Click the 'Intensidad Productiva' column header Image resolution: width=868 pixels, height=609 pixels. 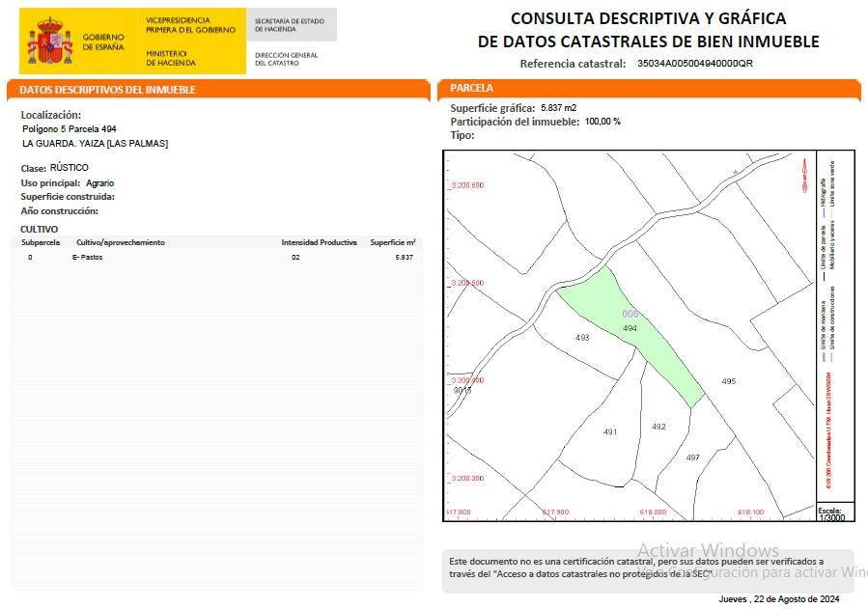[319, 242]
